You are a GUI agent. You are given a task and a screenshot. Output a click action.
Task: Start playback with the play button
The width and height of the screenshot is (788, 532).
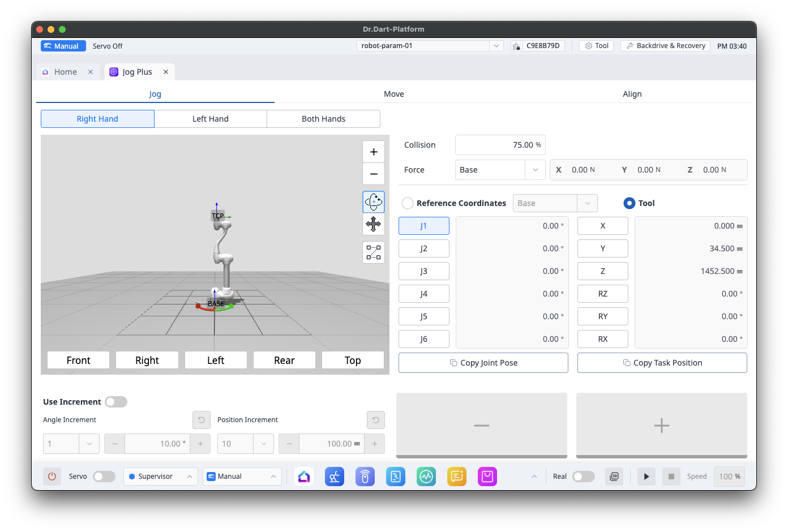(646, 477)
